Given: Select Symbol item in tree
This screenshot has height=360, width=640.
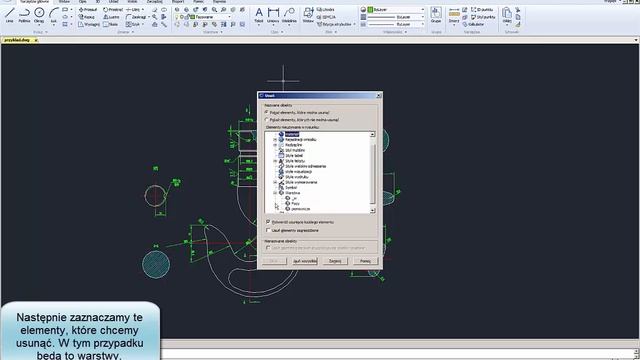Looking at the screenshot, I should point(291,187).
